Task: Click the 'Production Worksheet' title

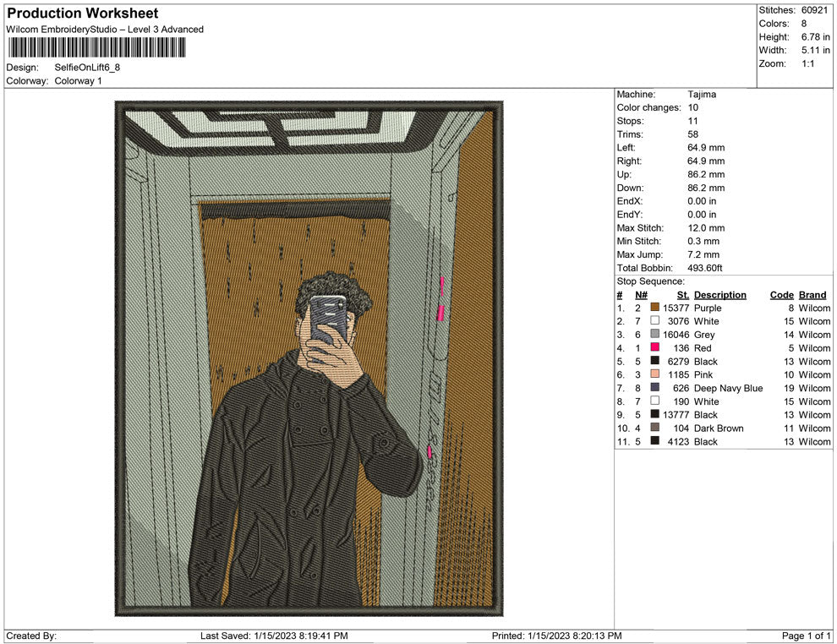Action: [83, 14]
